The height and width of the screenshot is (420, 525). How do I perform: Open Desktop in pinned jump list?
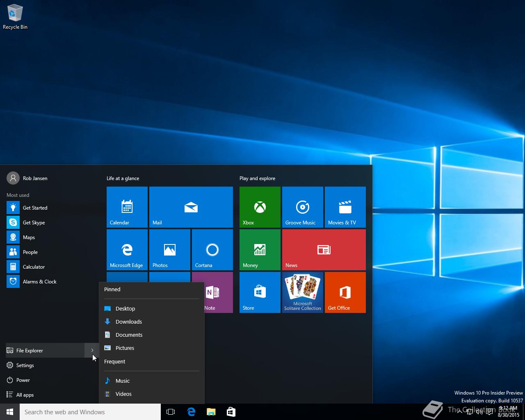point(152,308)
